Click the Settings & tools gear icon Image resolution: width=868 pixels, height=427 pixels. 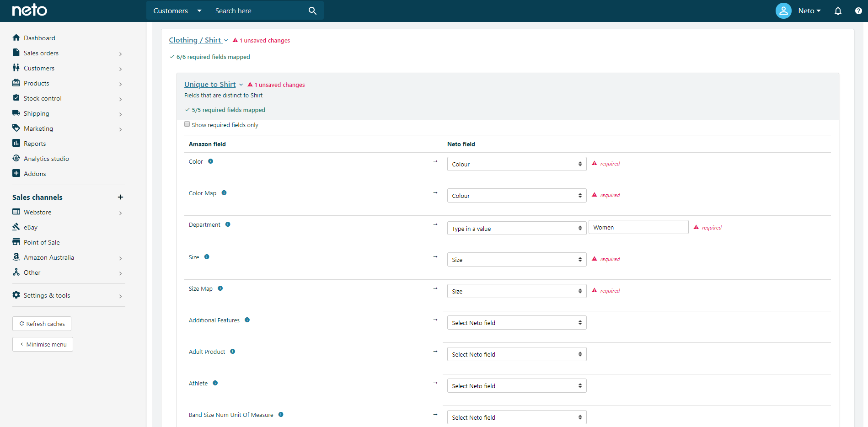16,295
